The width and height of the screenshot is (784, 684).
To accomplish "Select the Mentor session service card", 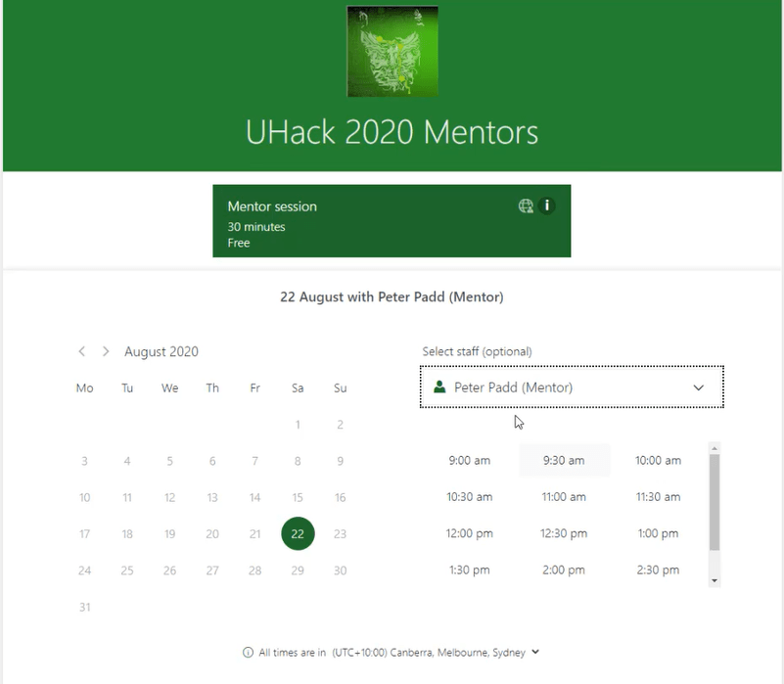I will (392, 222).
